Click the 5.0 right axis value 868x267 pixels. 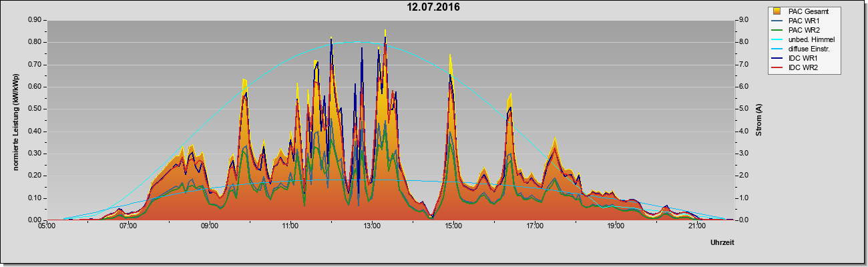click(742, 109)
